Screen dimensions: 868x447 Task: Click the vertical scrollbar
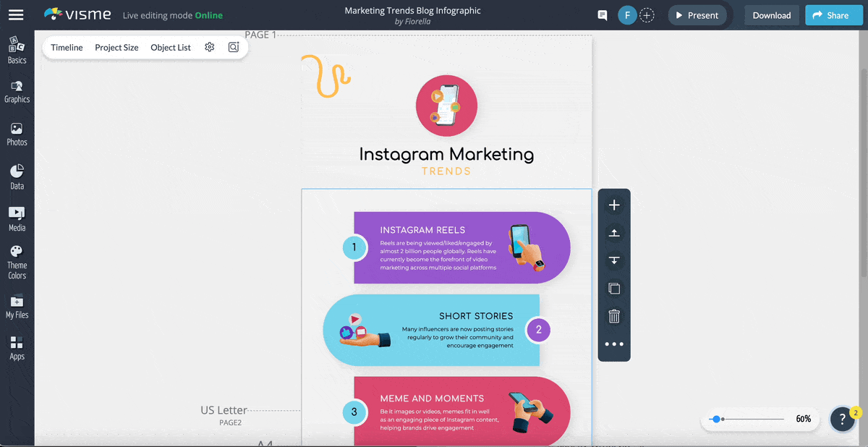tap(864, 174)
